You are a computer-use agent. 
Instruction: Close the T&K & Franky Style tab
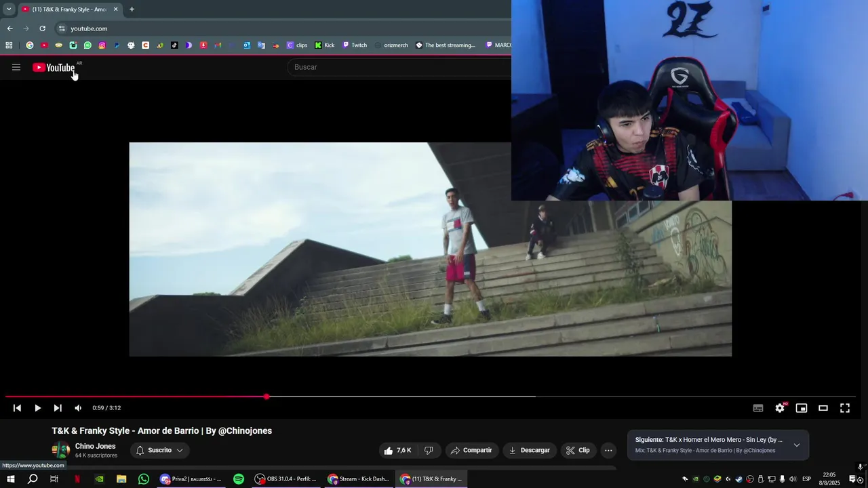[x=115, y=9]
